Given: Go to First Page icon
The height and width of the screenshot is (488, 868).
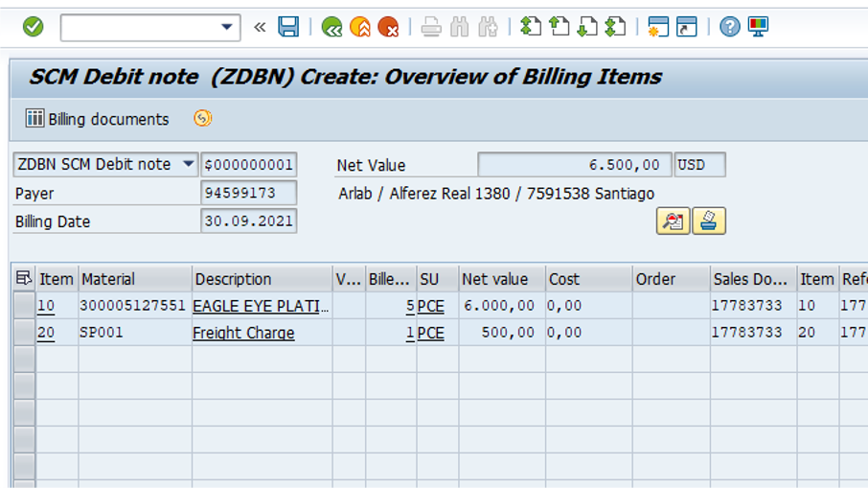Looking at the screenshot, I should click(x=531, y=27).
